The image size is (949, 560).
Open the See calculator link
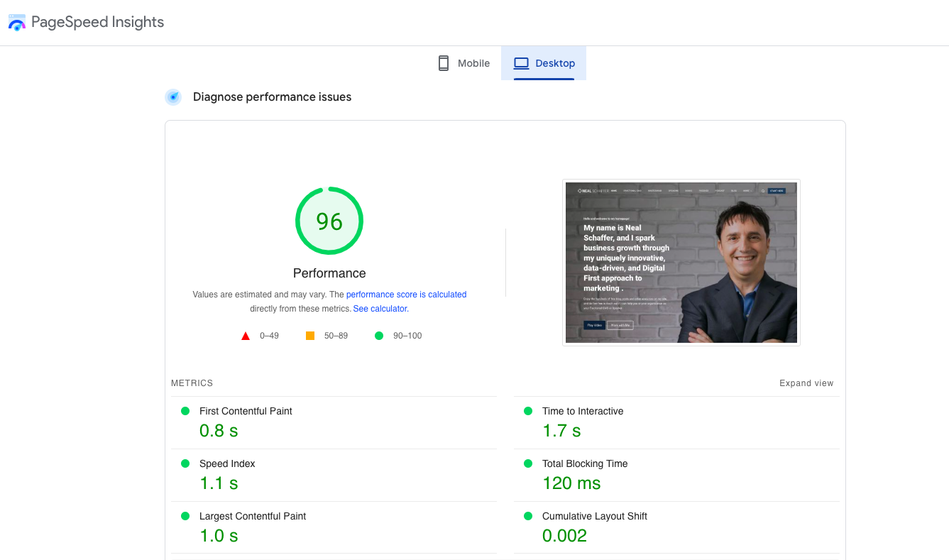(x=381, y=309)
